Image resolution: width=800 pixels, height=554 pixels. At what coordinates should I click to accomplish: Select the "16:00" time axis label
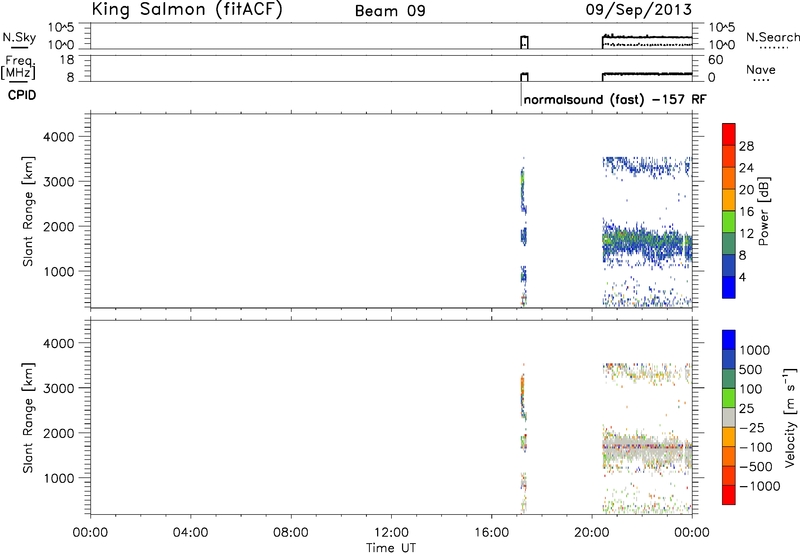point(491,532)
